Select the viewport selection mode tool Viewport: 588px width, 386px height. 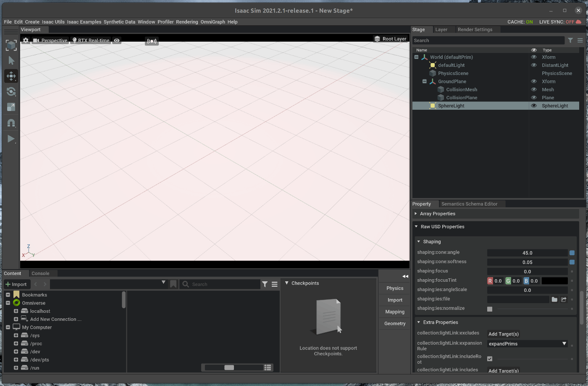coord(11,45)
